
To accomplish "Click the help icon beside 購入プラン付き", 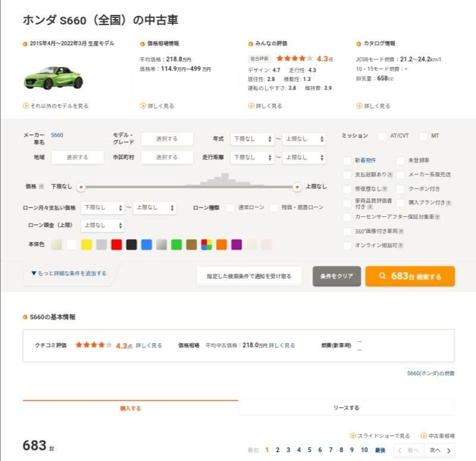I will click(x=449, y=203).
